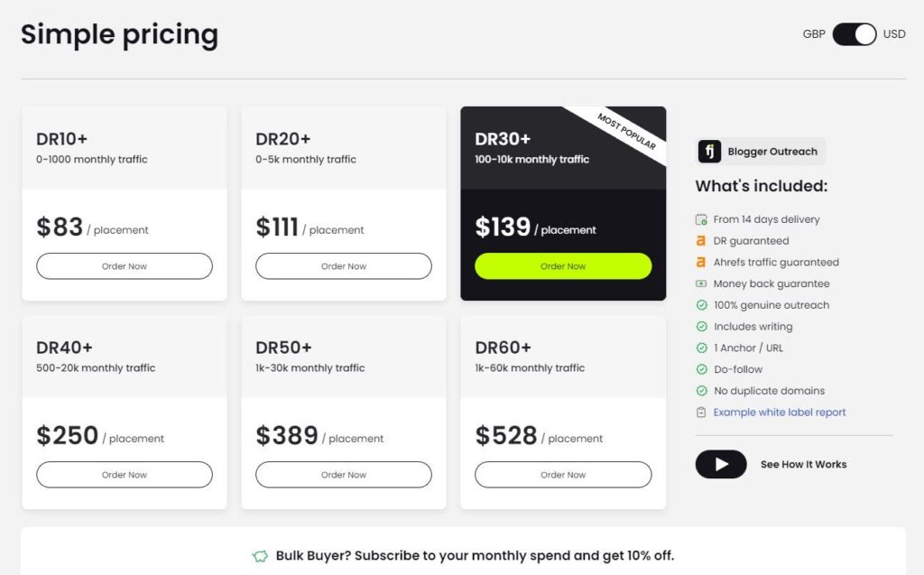Order the DR20+ placement at $111
The width and height of the screenshot is (924, 575).
[344, 266]
